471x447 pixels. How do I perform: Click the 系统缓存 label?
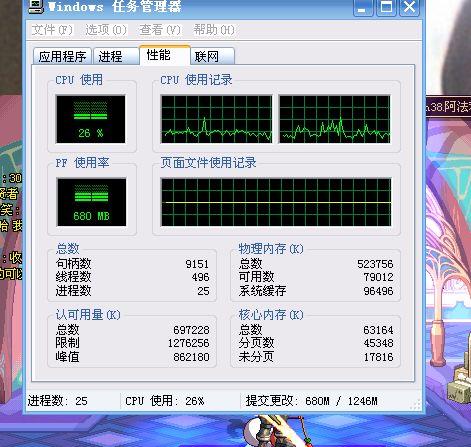(262, 291)
